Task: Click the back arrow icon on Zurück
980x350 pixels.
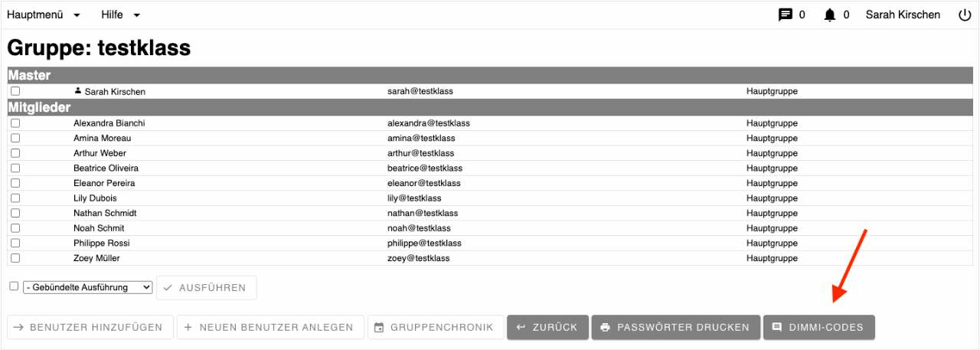Action: click(x=521, y=327)
